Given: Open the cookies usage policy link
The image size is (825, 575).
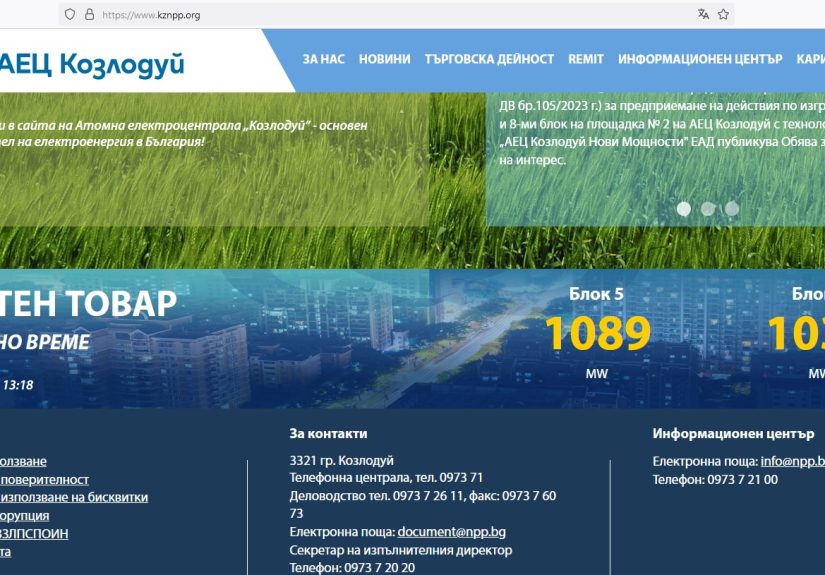Looking at the screenshot, I should (74, 497).
